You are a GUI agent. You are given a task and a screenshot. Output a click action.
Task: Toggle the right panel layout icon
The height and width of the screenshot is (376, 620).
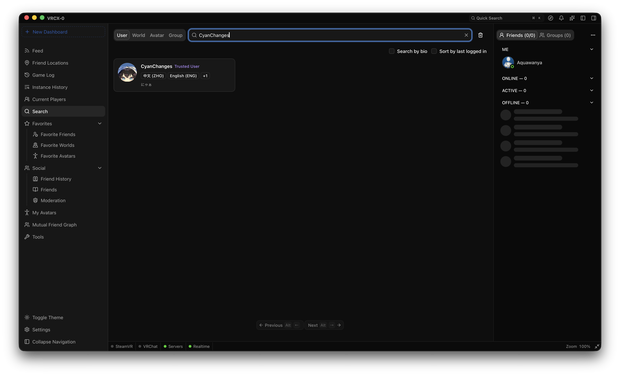(x=594, y=18)
